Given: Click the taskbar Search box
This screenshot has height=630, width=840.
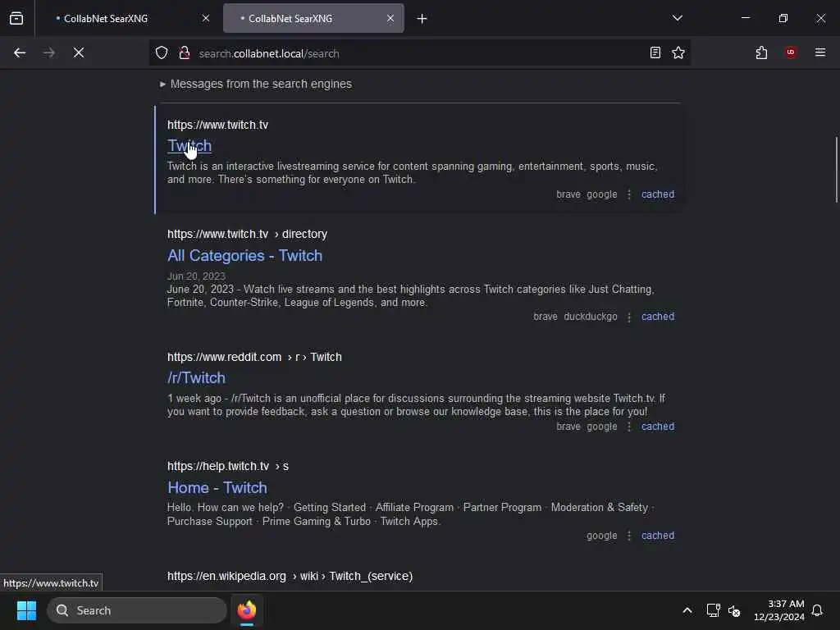Looking at the screenshot, I should [137, 610].
